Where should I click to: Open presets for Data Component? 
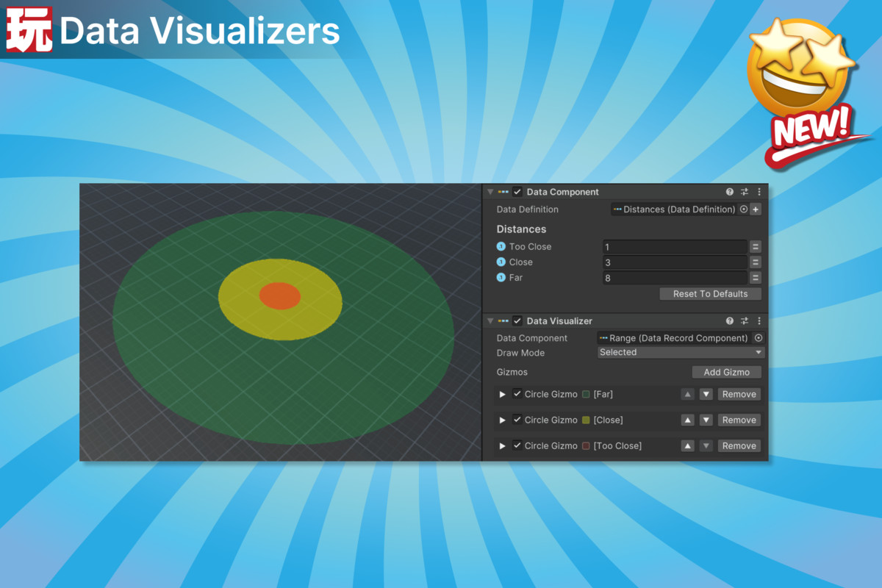coord(745,192)
